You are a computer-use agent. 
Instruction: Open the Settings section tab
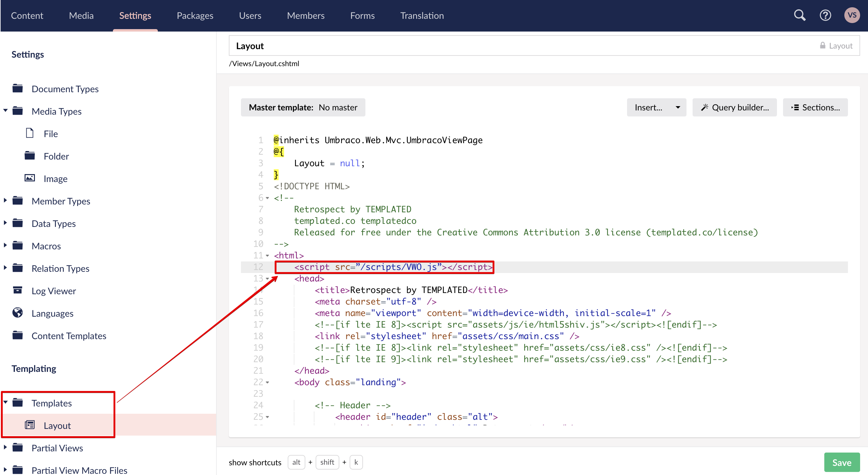pos(135,15)
